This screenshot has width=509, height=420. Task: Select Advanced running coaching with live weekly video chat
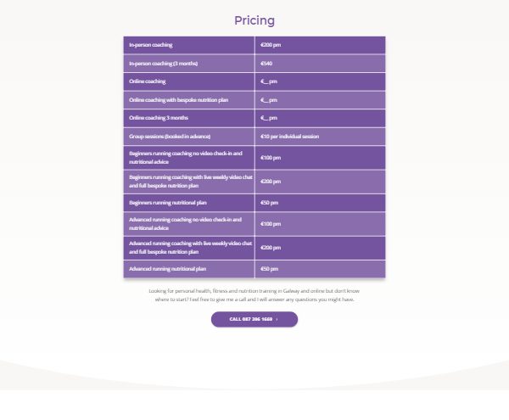190,248
